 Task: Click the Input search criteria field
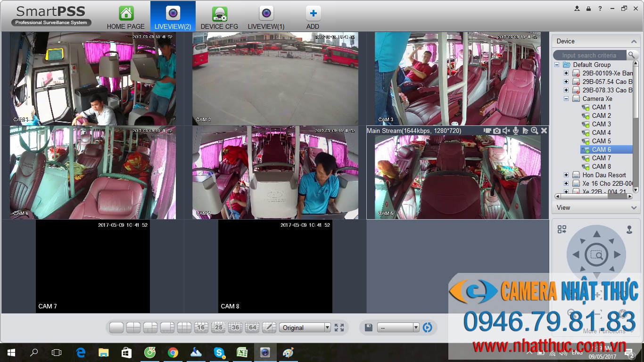click(x=589, y=55)
